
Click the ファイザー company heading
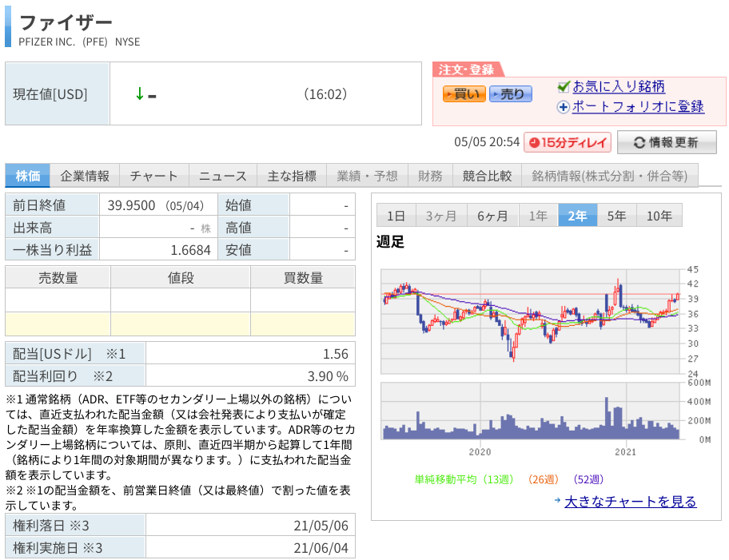pyautogui.click(x=66, y=22)
